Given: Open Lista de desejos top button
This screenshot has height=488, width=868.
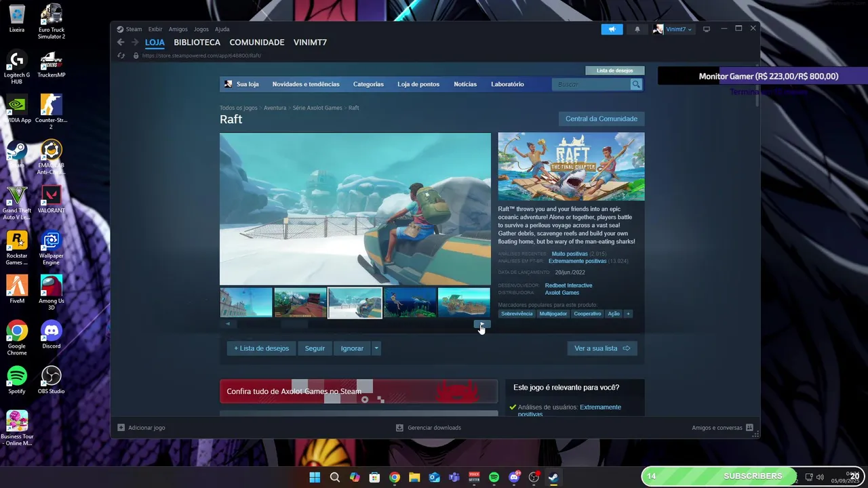Looking at the screenshot, I should coord(615,70).
